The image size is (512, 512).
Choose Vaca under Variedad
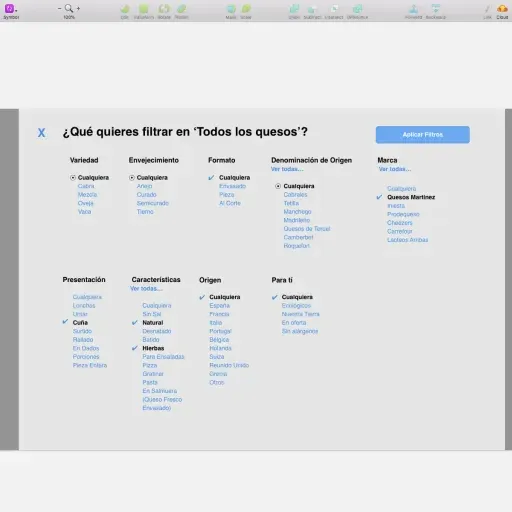pos(84,212)
